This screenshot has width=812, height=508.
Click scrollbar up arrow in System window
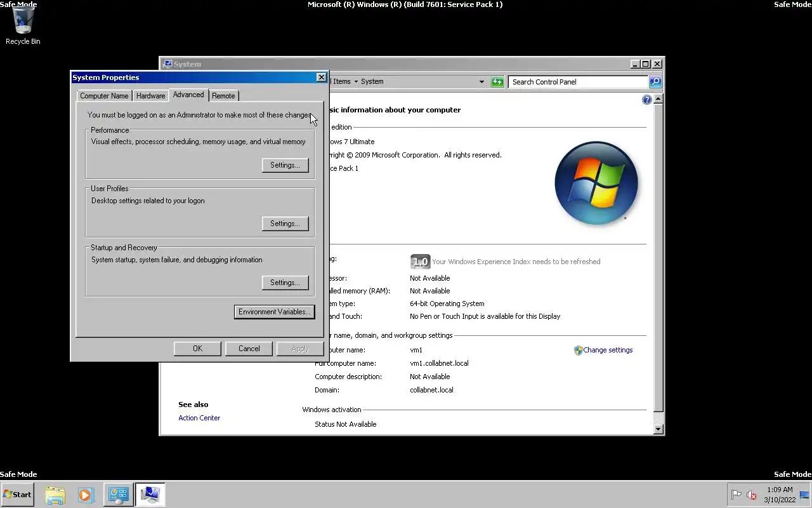[x=658, y=99]
